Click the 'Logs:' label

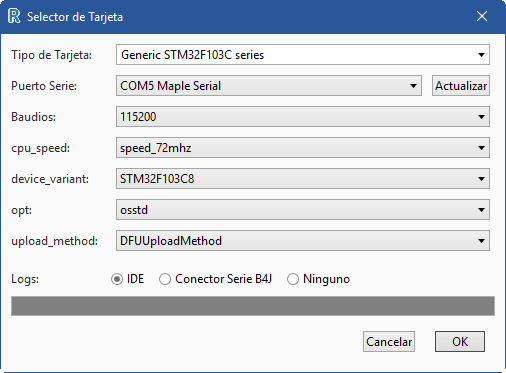tap(25, 279)
